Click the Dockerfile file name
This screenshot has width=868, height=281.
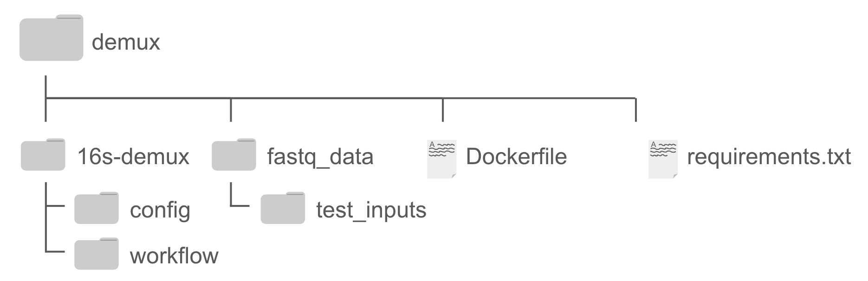tap(516, 157)
